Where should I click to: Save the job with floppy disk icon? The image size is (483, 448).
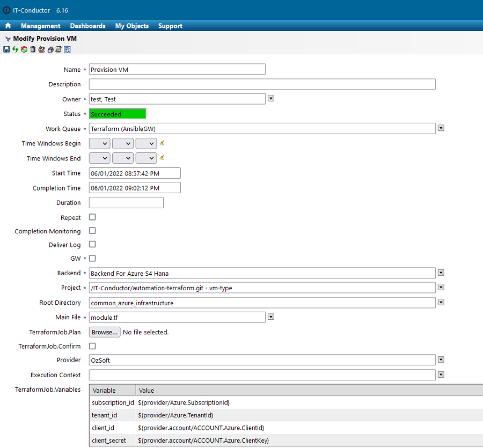click(6, 49)
